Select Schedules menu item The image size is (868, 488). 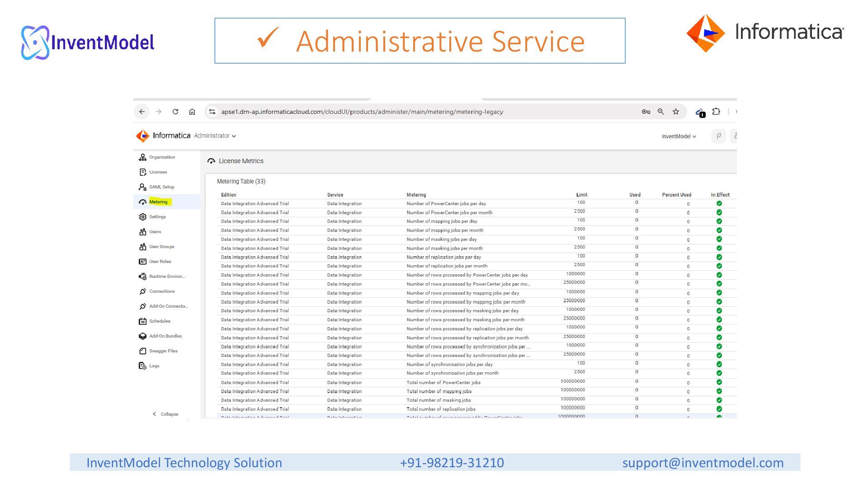click(x=160, y=321)
